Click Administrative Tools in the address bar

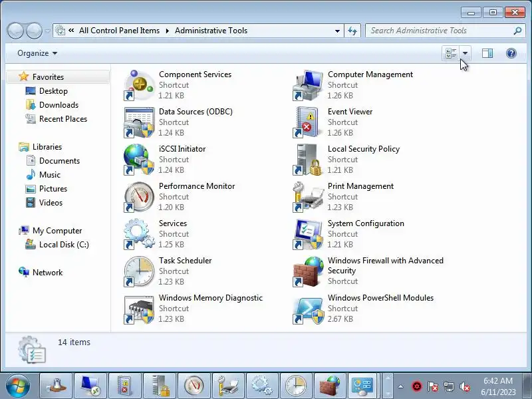click(211, 31)
